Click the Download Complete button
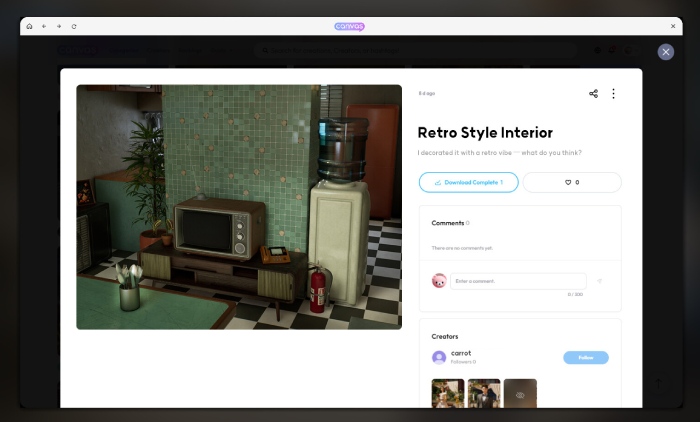Screen dimensions: 700x422 [469, 182]
